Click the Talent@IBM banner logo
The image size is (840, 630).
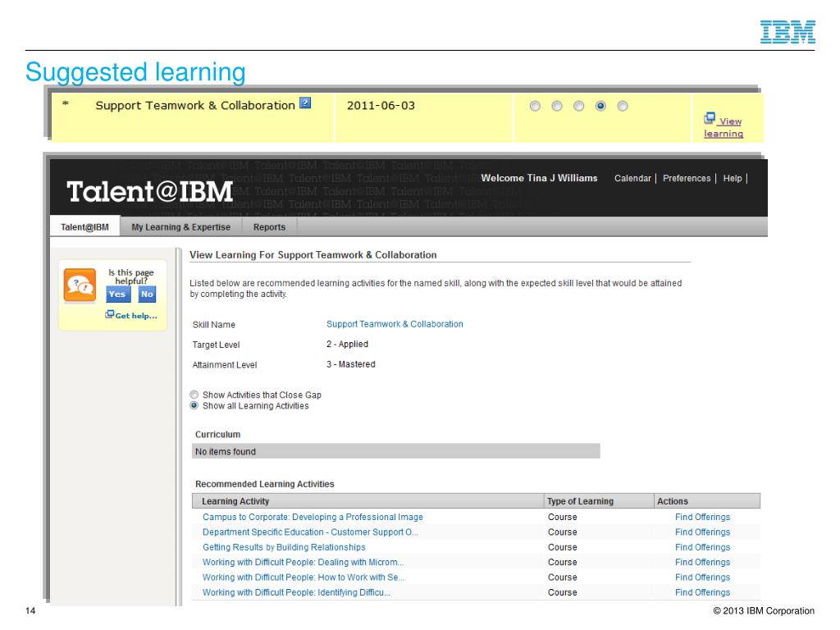[149, 191]
